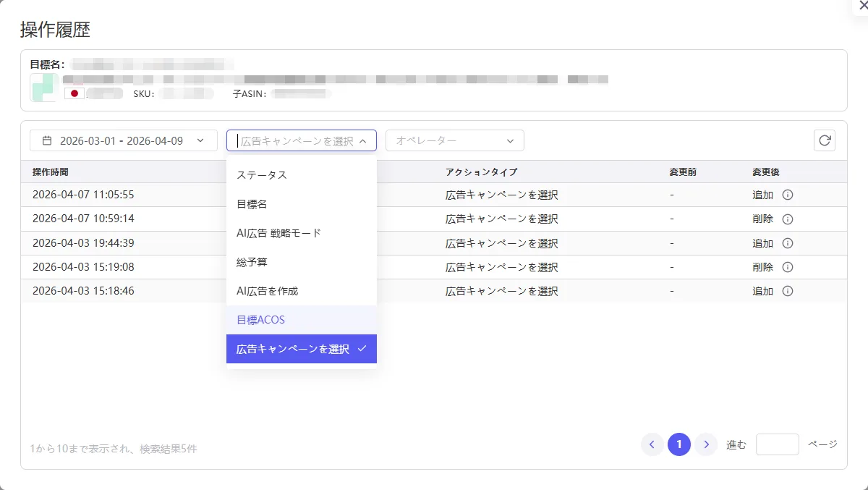The width and height of the screenshot is (868, 490).
Task: Click 削除 in the 10:59:14 row
Action: click(762, 219)
